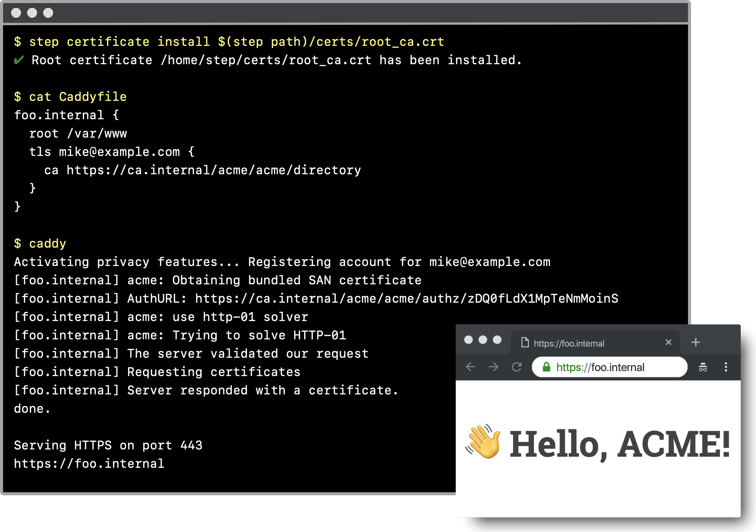Close the foo.internal tab
The image size is (756, 532).
pyautogui.click(x=668, y=342)
